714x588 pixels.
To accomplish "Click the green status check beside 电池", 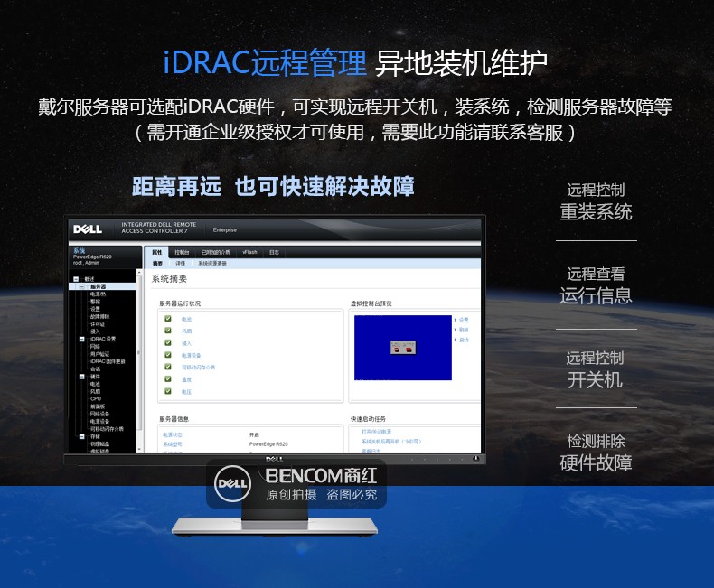I will click(x=168, y=320).
